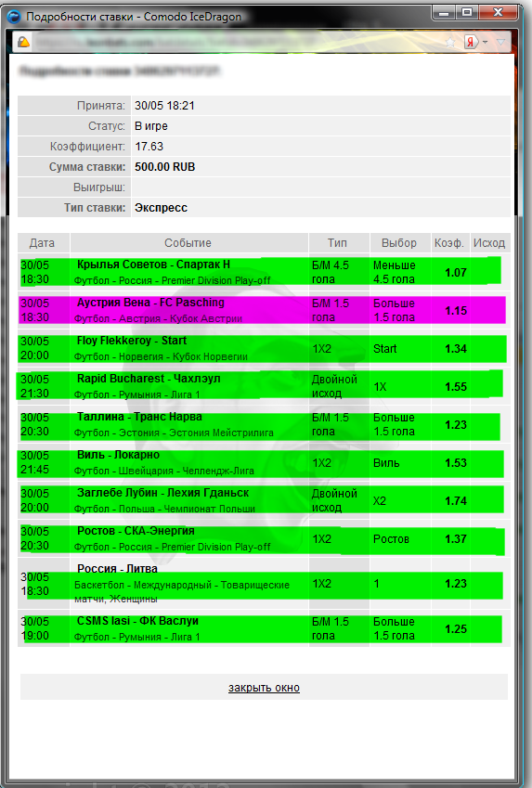This screenshot has height=788, width=532.
Task: Click league text 'Футбол - Польша - Чемпионат Польши'
Action: click(x=164, y=509)
